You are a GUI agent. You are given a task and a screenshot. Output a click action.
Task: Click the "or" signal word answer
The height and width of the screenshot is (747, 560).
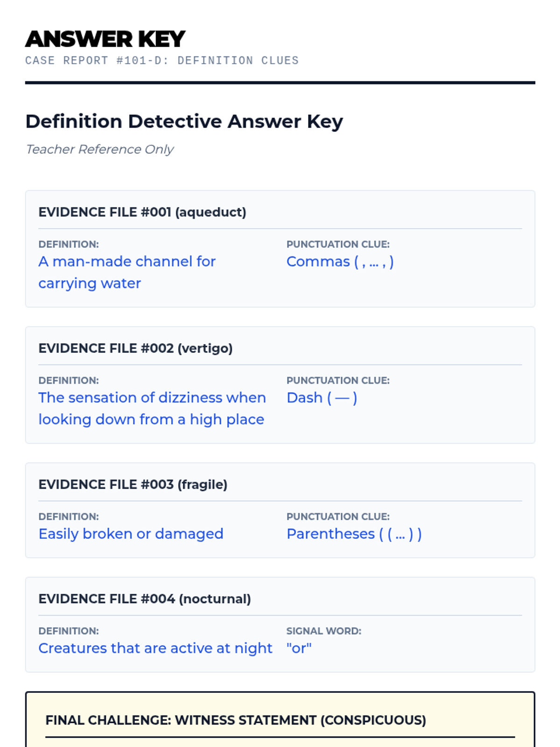coord(299,648)
